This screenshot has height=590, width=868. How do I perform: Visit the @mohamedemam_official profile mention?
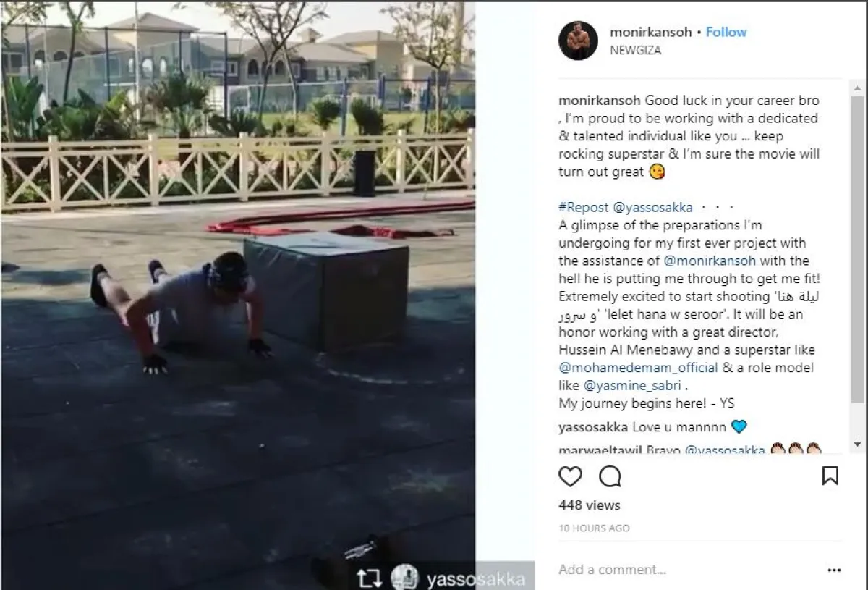coord(638,368)
